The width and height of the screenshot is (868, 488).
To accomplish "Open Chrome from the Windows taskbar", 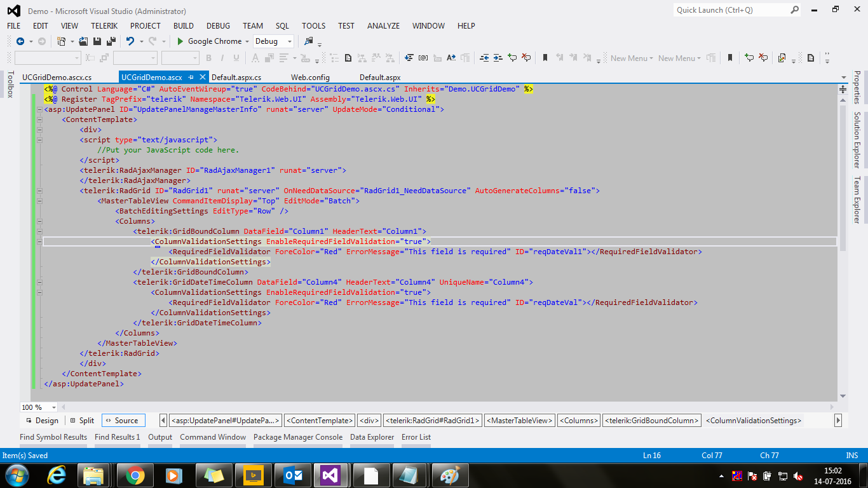I will [134, 475].
